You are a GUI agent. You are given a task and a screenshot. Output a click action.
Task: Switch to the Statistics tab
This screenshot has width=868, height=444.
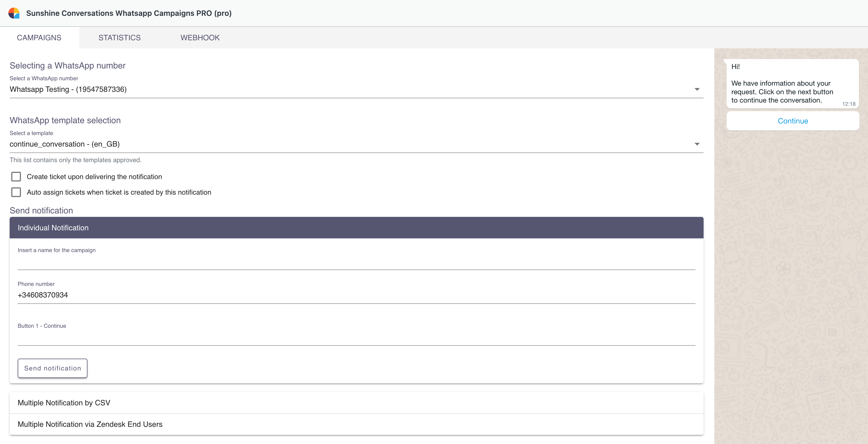pyautogui.click(x=119, y=38)
